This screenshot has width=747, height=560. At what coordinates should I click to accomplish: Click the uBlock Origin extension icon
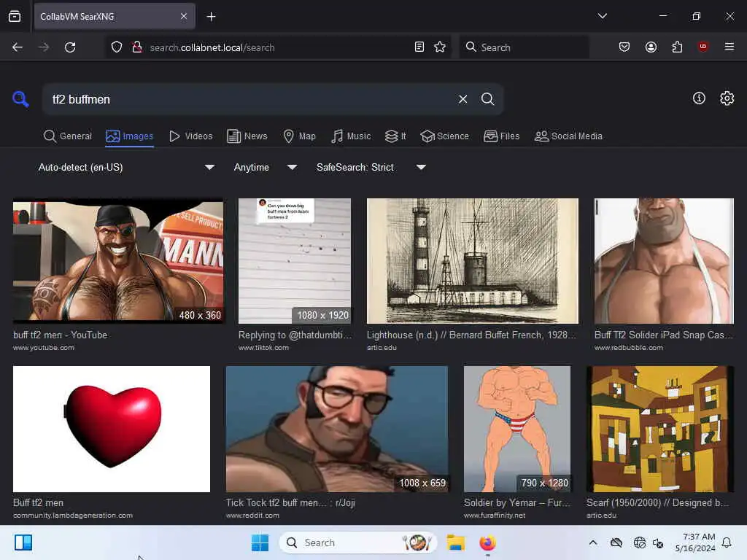[x=703, y=47]
